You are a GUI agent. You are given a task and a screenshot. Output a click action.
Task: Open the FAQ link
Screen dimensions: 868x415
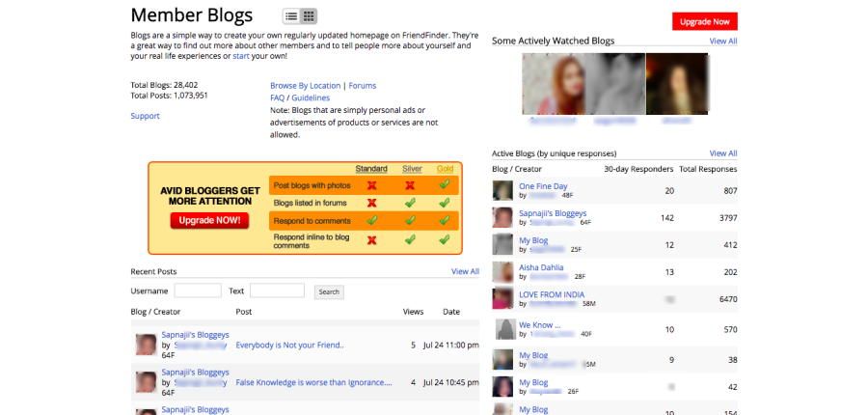278,97
